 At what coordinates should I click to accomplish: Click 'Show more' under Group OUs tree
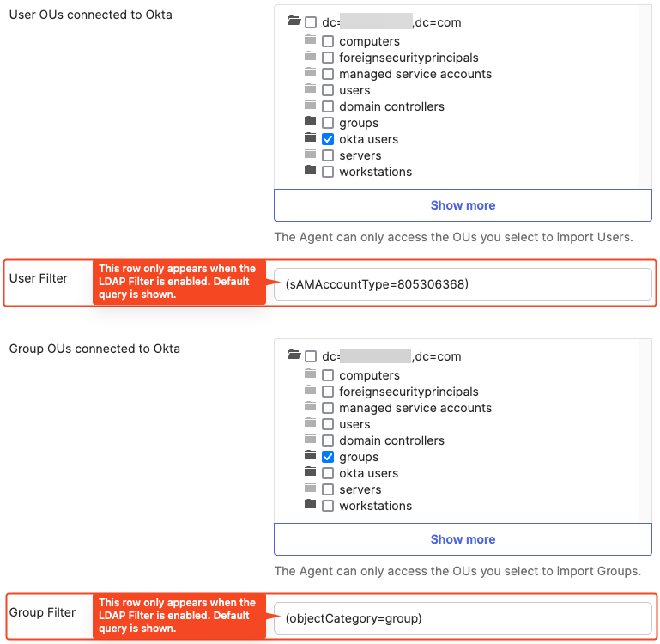pyautogui.click(x=463, y=539)
